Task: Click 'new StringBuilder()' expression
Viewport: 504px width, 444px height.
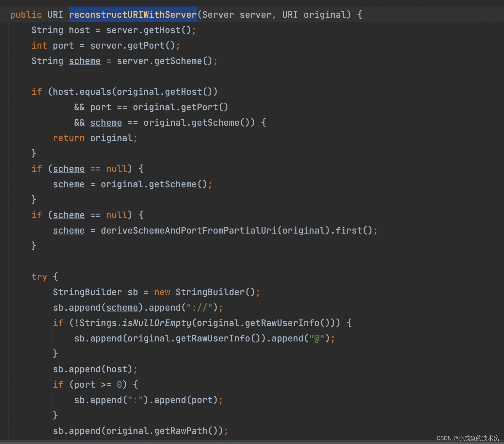Action: 205,292
